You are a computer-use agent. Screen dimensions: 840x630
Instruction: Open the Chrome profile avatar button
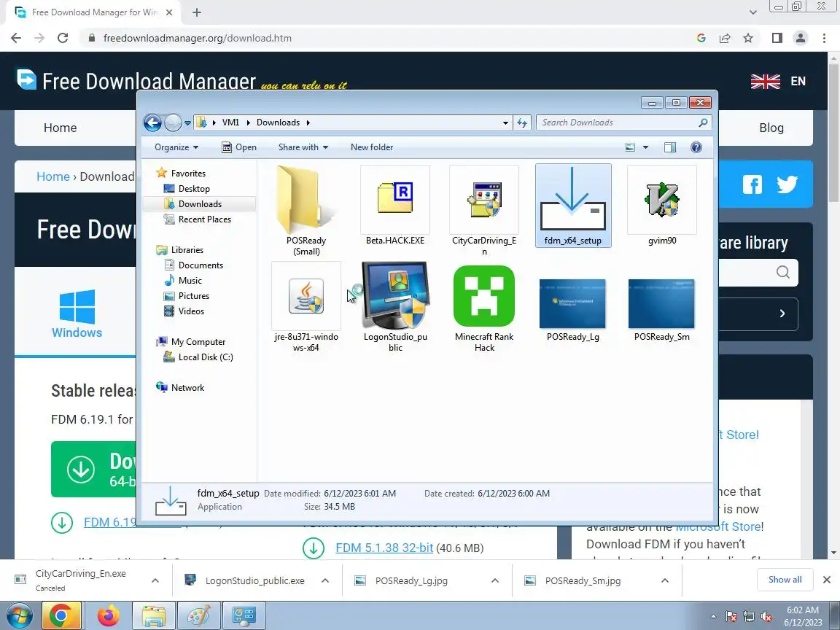pos(801,38)
